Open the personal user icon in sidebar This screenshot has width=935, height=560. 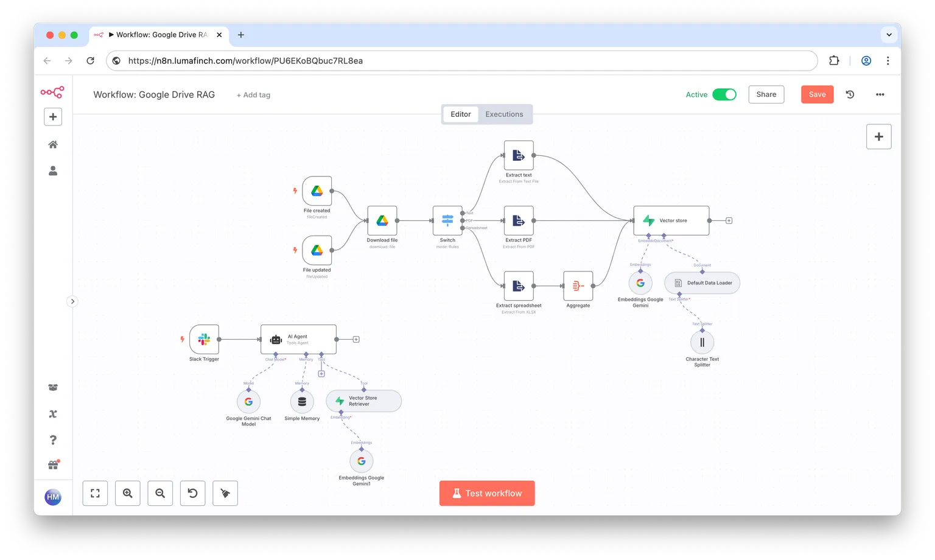point(53,171)
